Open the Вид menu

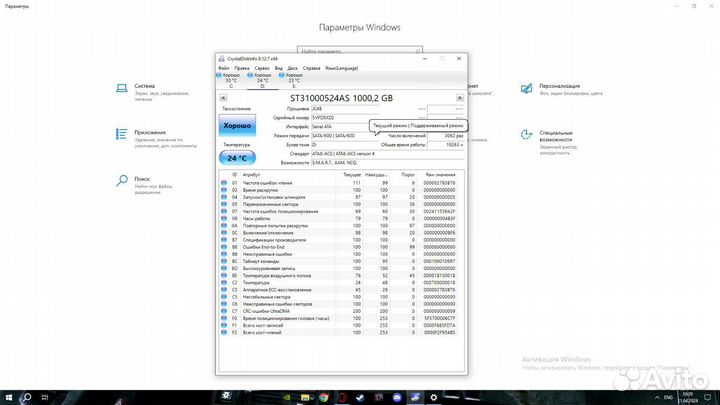[x=278, y=68]
